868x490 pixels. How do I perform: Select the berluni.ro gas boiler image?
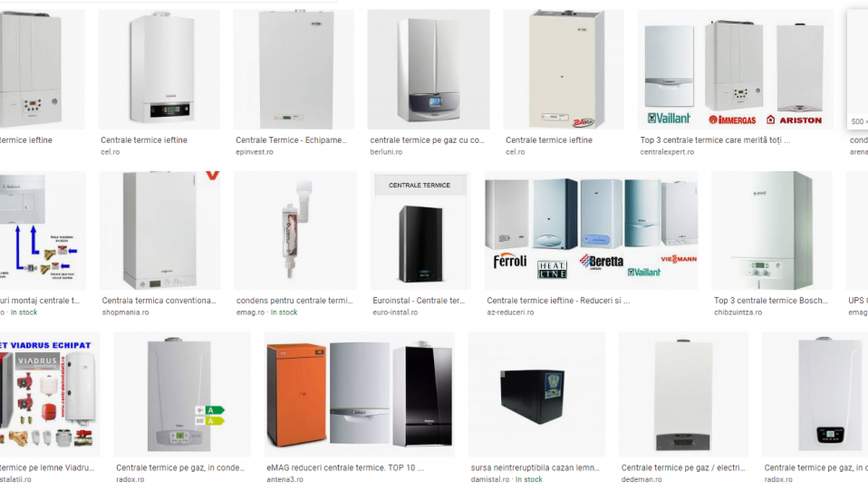pos(428,70)
